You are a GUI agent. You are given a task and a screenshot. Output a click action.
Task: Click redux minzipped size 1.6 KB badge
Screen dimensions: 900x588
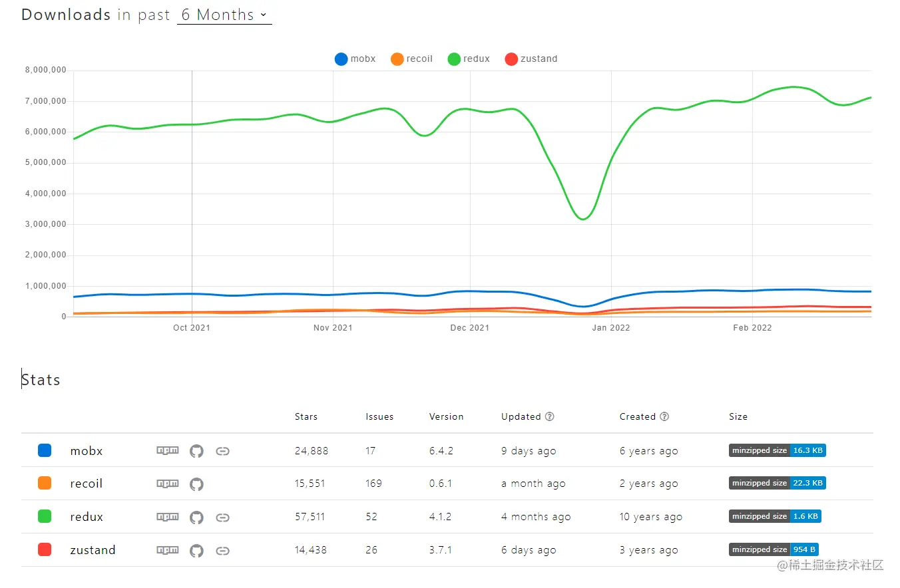click(x=775, y=517)
